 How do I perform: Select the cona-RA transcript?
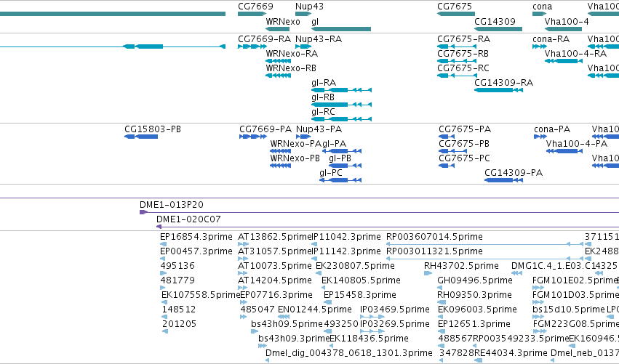tap(551, 39)
